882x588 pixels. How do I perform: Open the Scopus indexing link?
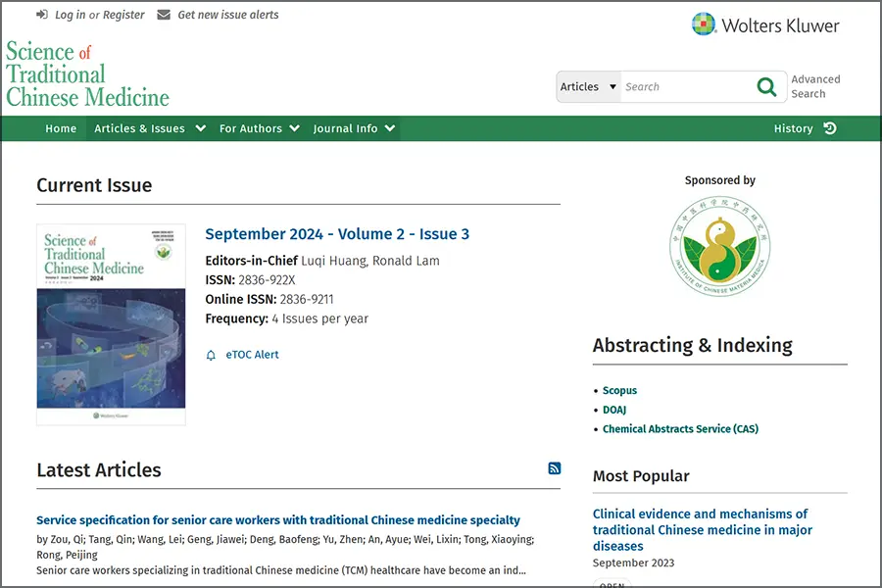pos(619,390)
